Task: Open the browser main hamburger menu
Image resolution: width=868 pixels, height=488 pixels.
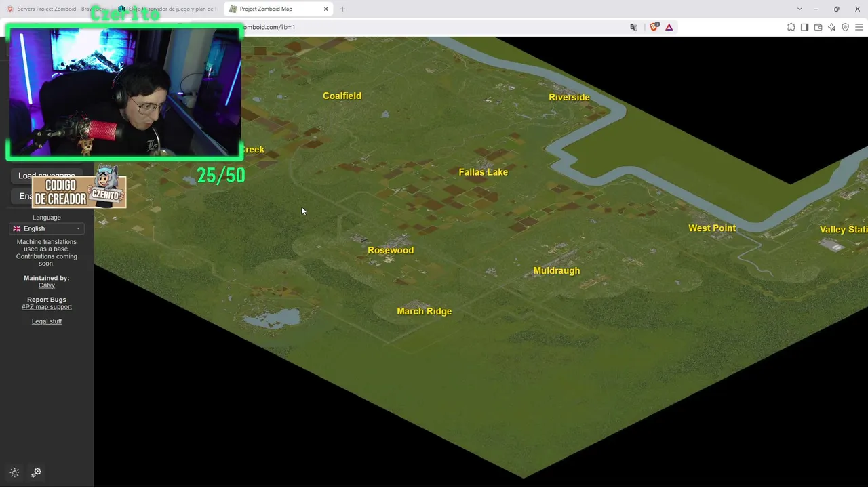Action: pyautogui.click(x=859, y=27)
